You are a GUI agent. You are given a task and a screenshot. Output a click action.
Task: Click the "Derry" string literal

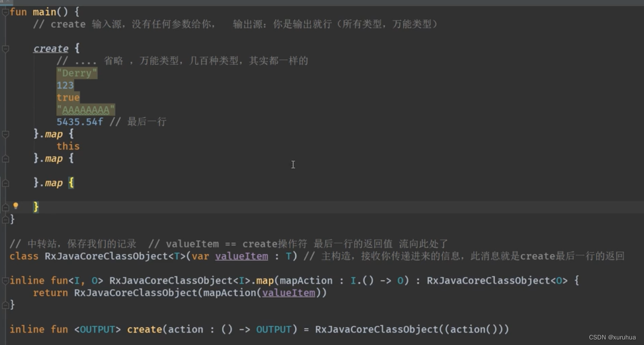point(77,73)
